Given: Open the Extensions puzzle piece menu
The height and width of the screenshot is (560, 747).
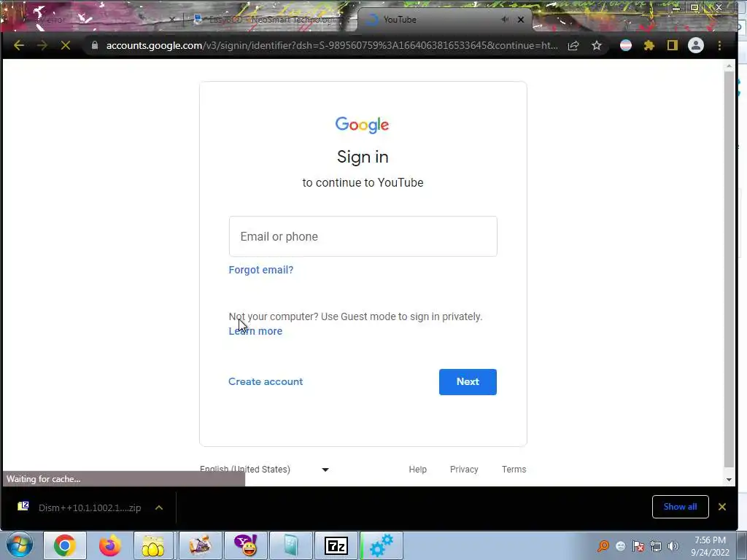Looking at the screenshot, I should tap(649, 46).
